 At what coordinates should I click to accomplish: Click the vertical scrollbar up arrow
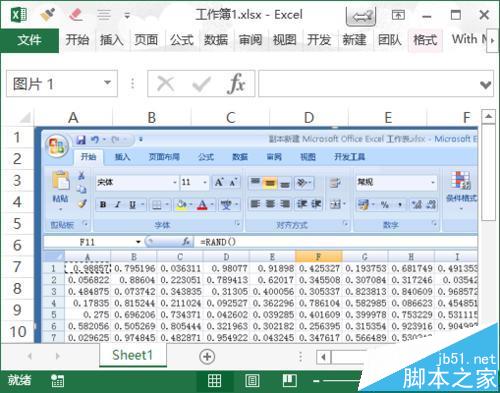pos(488,116)
